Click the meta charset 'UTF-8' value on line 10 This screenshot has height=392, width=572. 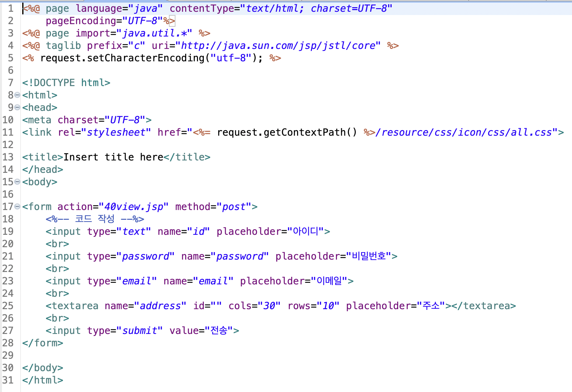click(x=125, y=120)
